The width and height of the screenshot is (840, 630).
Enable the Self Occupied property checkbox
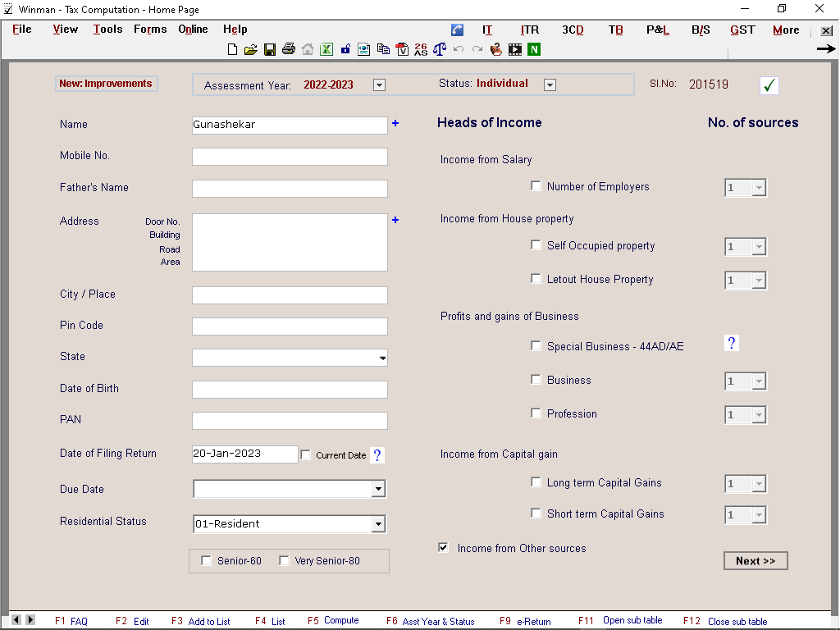tap(536, 245)
